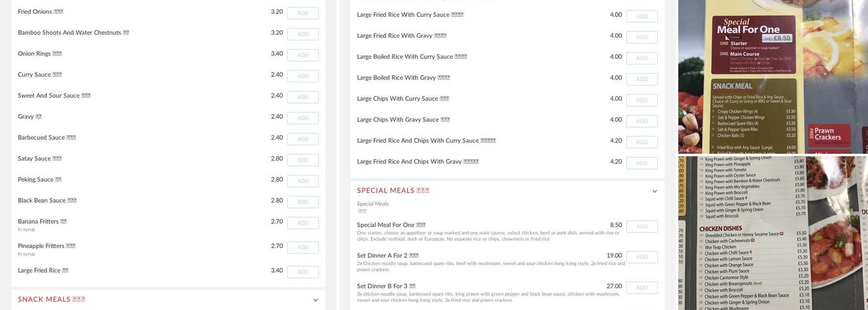
Task: Open the Chicken Dishes menu photo
Action: 773,233
